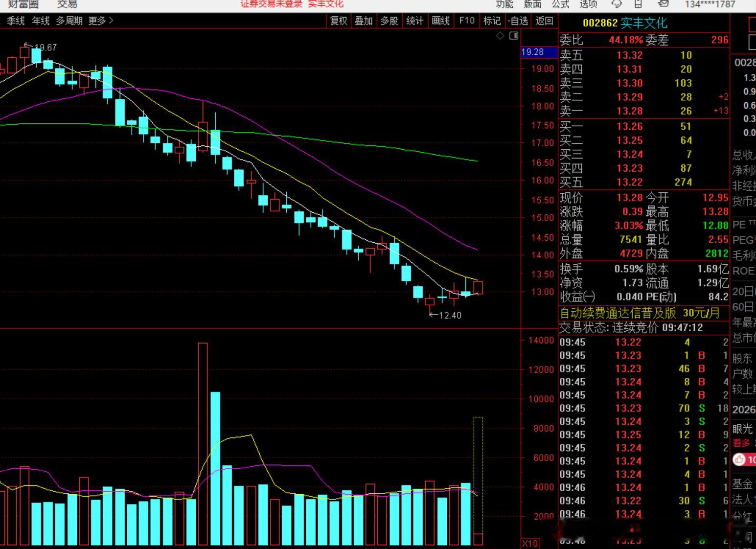756x549 pixels.
Task: Open the 版面 menu
Action: 533,4
